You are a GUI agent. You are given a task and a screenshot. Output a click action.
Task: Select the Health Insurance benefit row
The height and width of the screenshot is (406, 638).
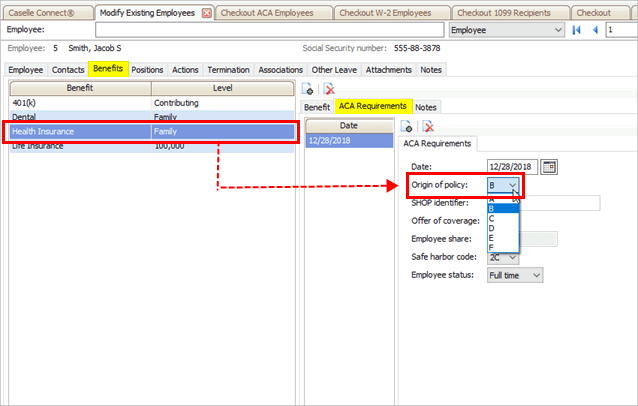point(150,132)
